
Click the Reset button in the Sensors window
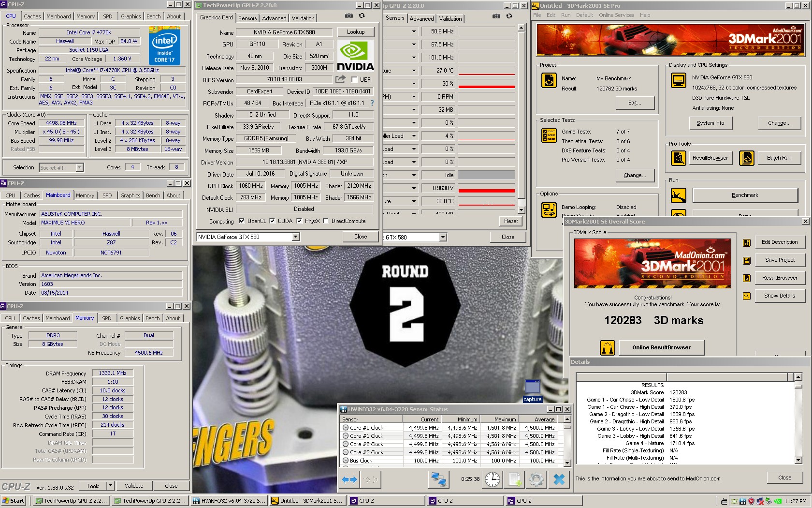[x=511, y=221]
